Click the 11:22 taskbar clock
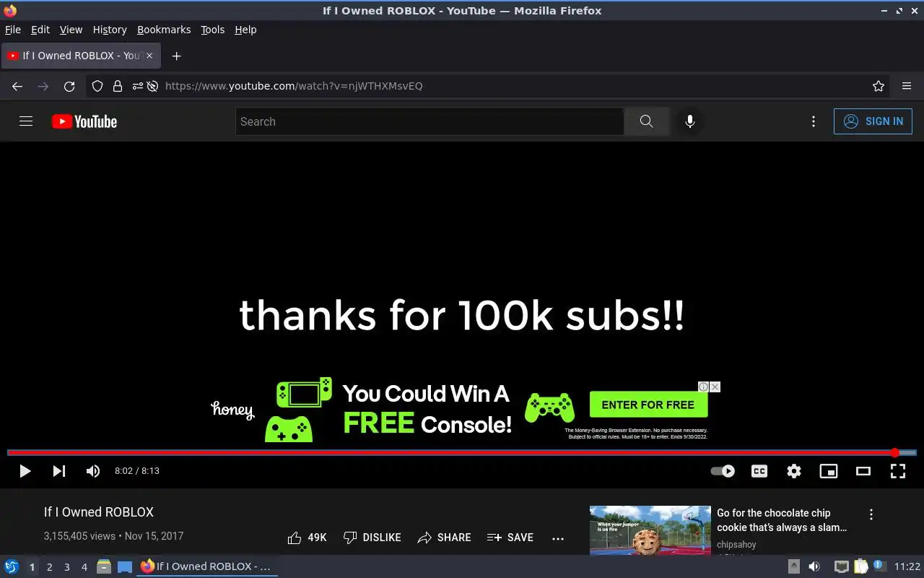The image size is (924, 578). pyautogui.click(x=907, y=567)
